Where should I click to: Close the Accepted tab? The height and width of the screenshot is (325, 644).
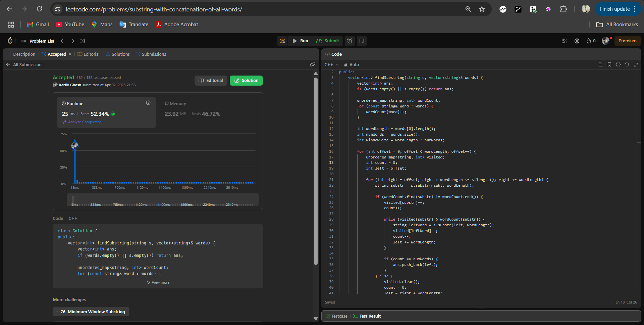[70, 54]
